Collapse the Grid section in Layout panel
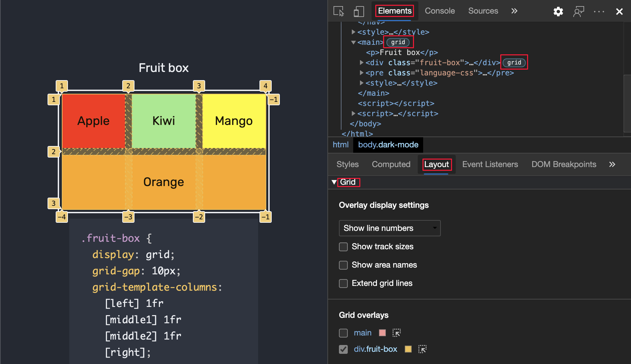The height and width of the screenshot is (364, 631). [x=334, y=182]
